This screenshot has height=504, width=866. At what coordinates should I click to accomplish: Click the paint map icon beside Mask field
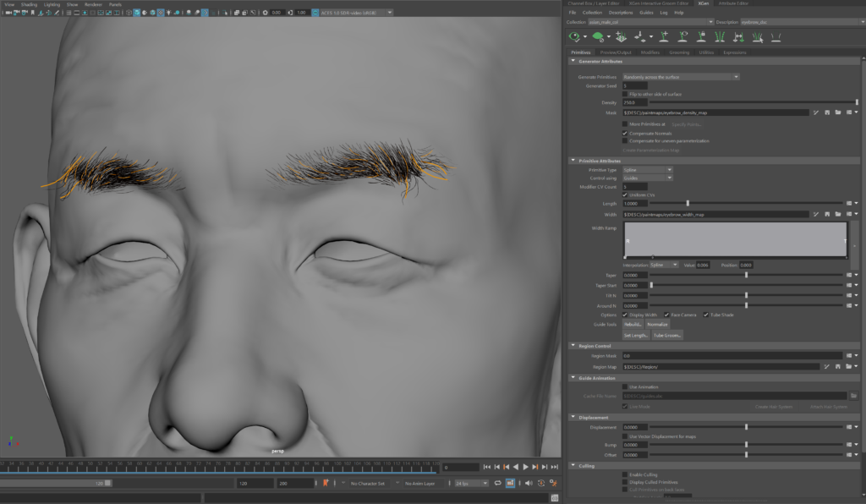point(816,112)
